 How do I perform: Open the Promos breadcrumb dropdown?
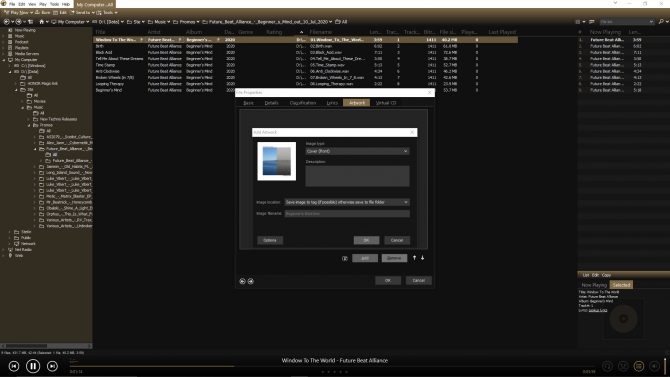coord(198,22)
